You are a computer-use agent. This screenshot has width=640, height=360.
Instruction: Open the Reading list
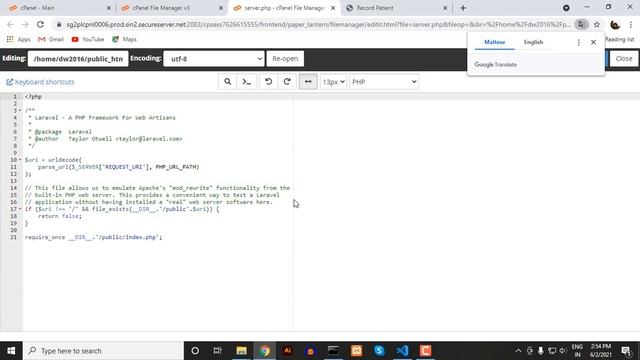pyautogui.click(x=620, y=39)
